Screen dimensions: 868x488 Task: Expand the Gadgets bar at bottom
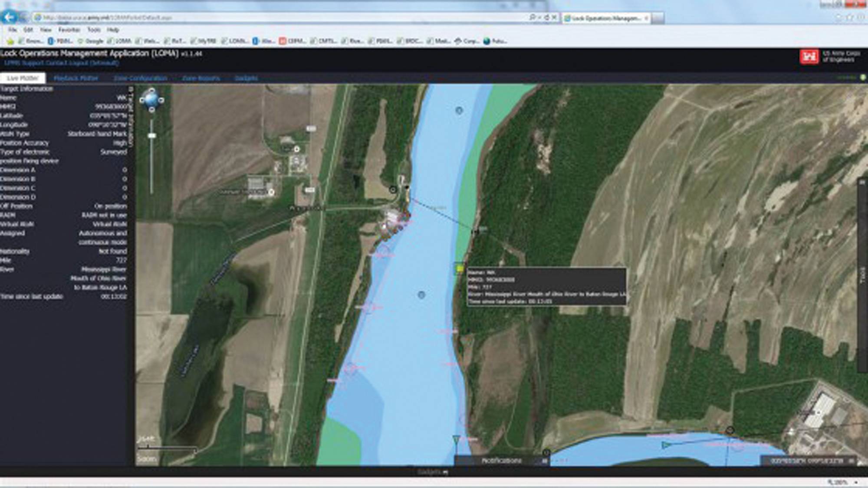coord(433,472)
